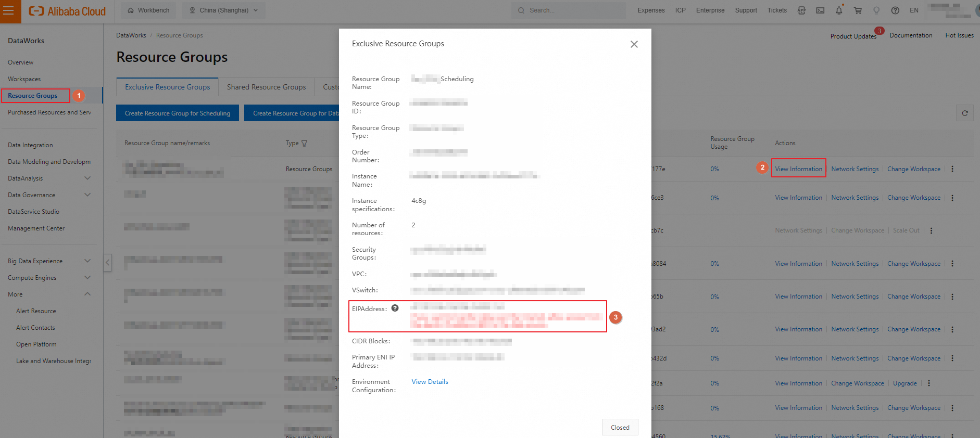Image resolution: width=980 pixels, height=438 pixels.
Task: Open Product Updates link
Action: click(853, 36)
